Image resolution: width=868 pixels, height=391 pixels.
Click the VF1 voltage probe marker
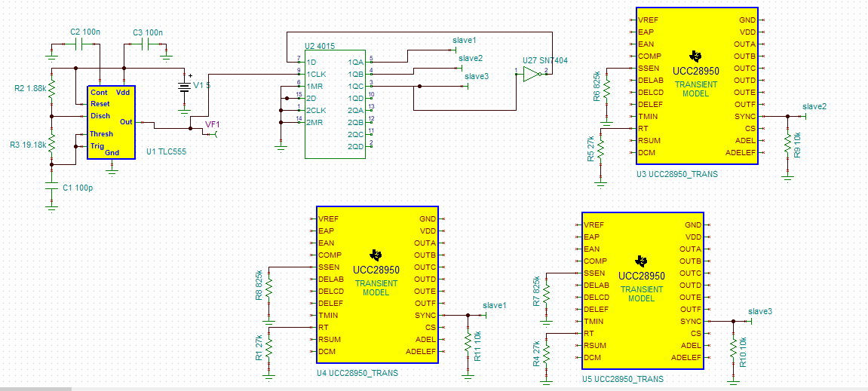click(213, 133)
